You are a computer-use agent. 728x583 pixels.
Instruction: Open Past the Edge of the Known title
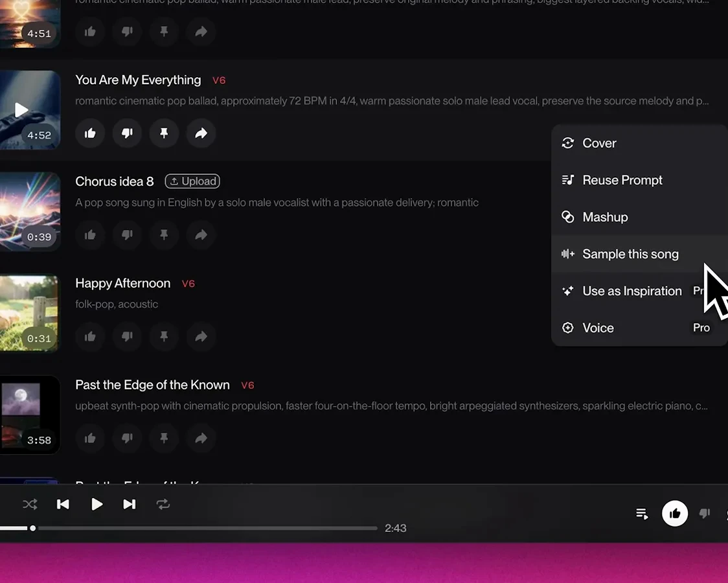[x=153, y=385]
